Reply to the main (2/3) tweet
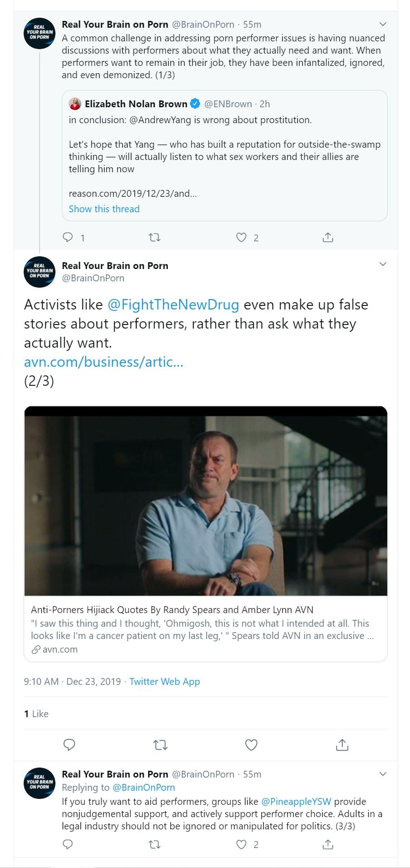This screenshot has height=868, width=410. point(69,745)
